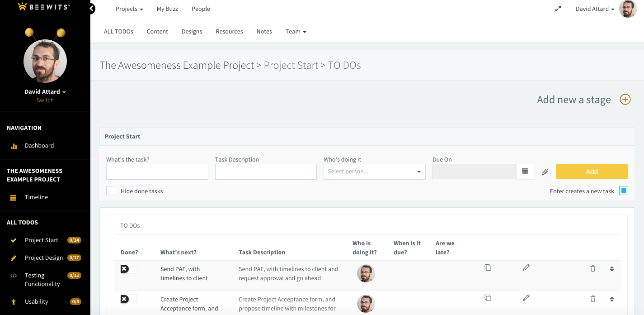The height and width of the screenshot is (315, 644).
Task: Click the Testing code brackets icon
Action: coord(14,276)
